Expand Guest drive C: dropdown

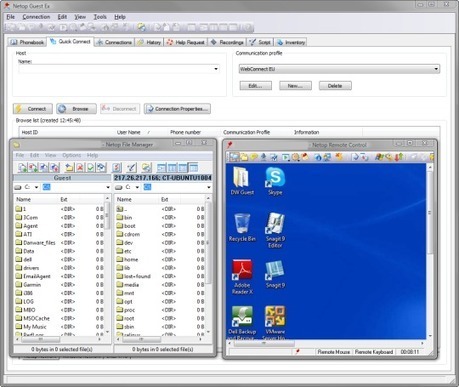coord(36,187)
